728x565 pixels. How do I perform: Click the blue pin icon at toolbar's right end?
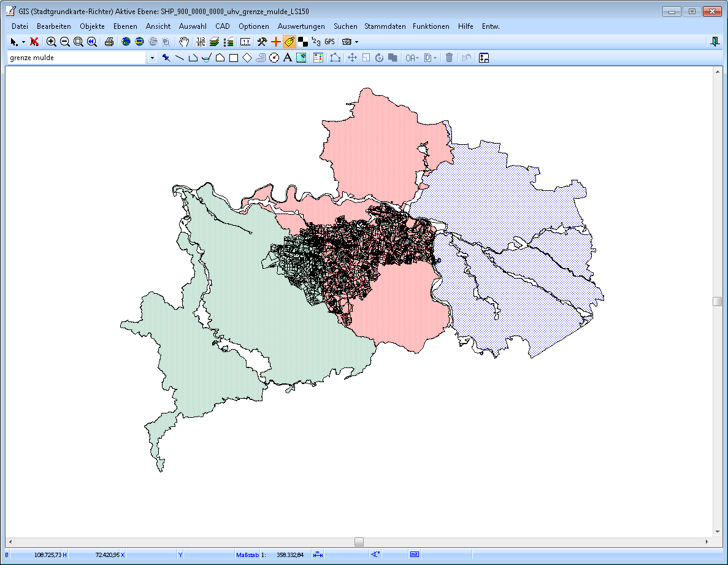click(715, 42)
